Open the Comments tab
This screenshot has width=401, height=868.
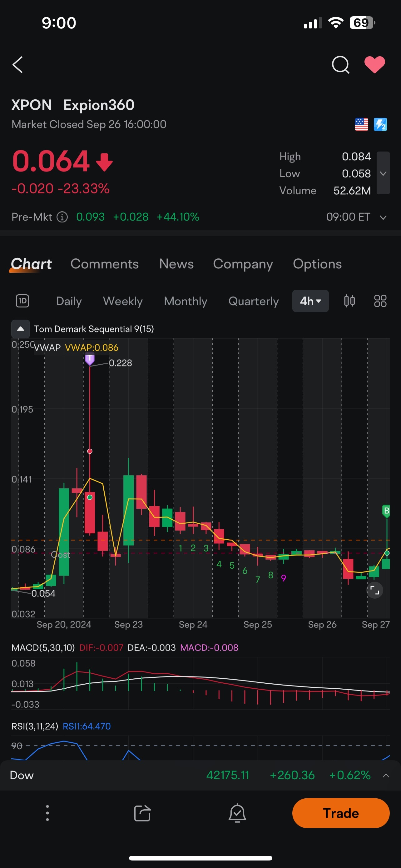(x=104, y=264)
